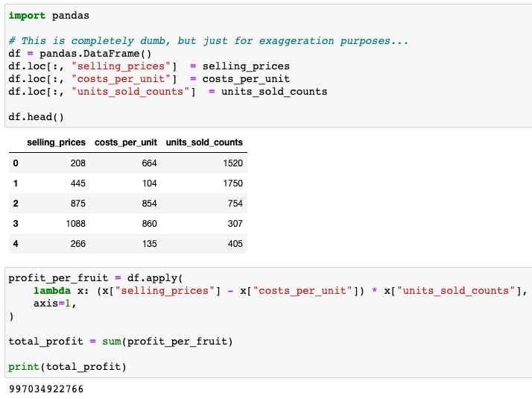This screenshot has height=399, width=532.
Task: Click the print(total_profit) line
Action: pos(67,367)
